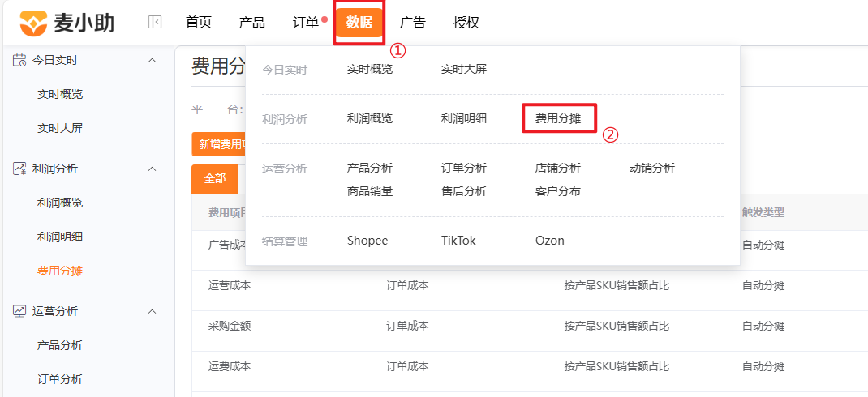Screen dimensions: 868x397
Task: Click 自动分摊 in the 运营成本 row
Action: [763, 286]
